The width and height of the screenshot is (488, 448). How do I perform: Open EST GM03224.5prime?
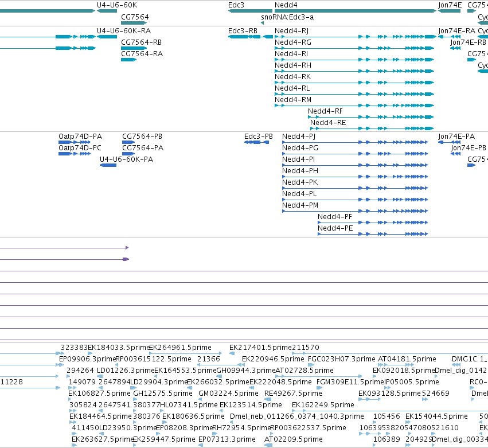[200, 399]
